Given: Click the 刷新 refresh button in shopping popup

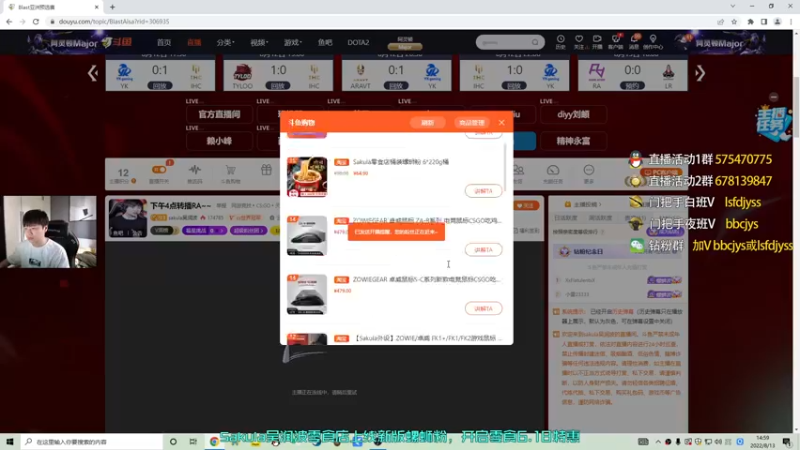Looking at the screenshot, I should pyautogui.click(x=427, y=122).
